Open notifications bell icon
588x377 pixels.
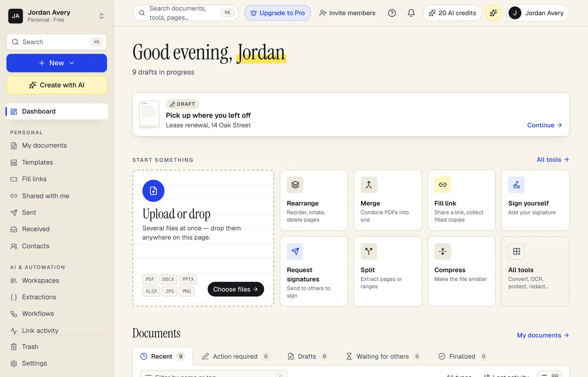point(411,13)
